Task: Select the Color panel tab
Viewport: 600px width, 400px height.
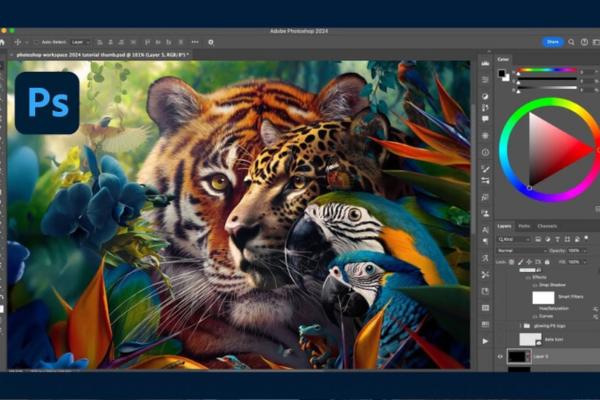Action: pos(503,59)
